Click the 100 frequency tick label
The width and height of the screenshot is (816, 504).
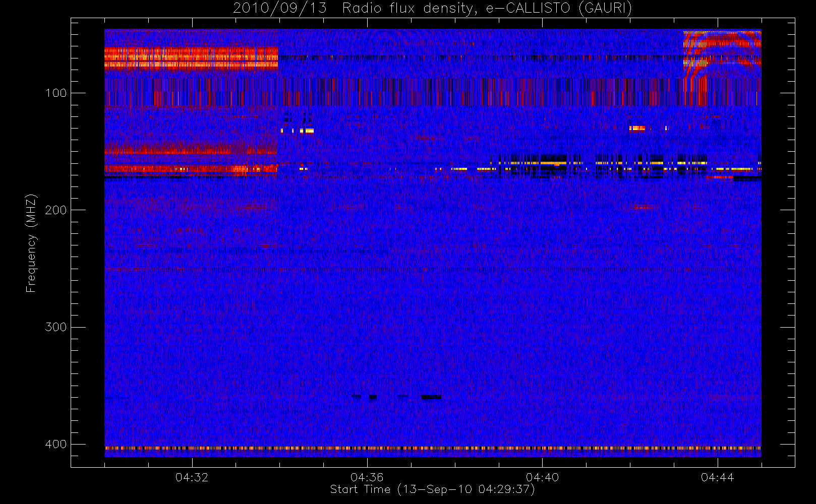pos(55,93)
